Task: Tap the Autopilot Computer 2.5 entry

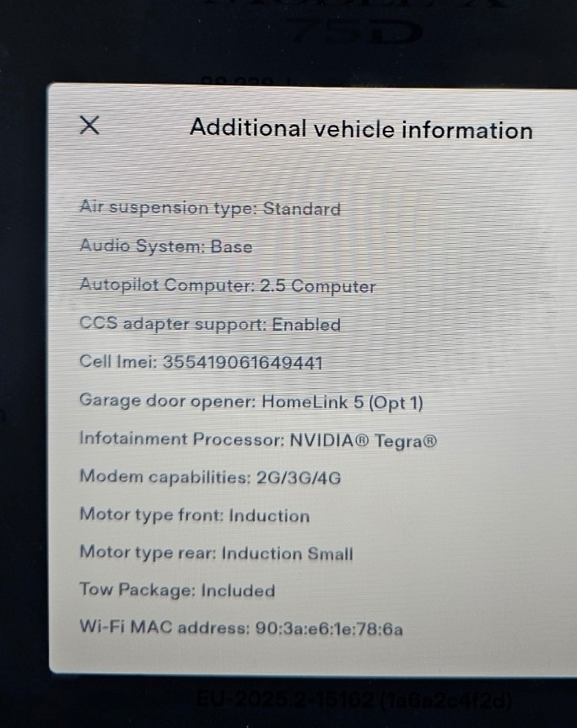Action: pos(228,285)
